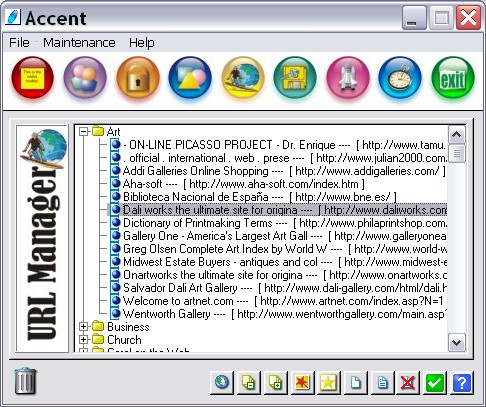
Task: Click the globe browse button in bottom toolbar
Action: 222,382
